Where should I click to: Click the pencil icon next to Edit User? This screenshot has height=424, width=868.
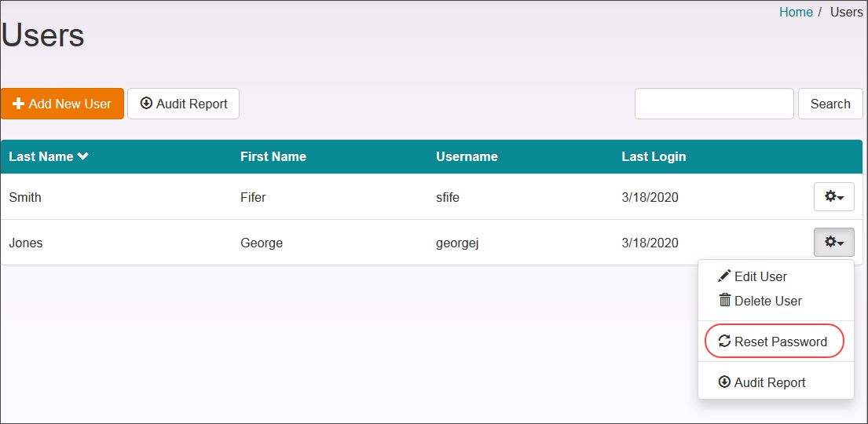click(724, 276)
